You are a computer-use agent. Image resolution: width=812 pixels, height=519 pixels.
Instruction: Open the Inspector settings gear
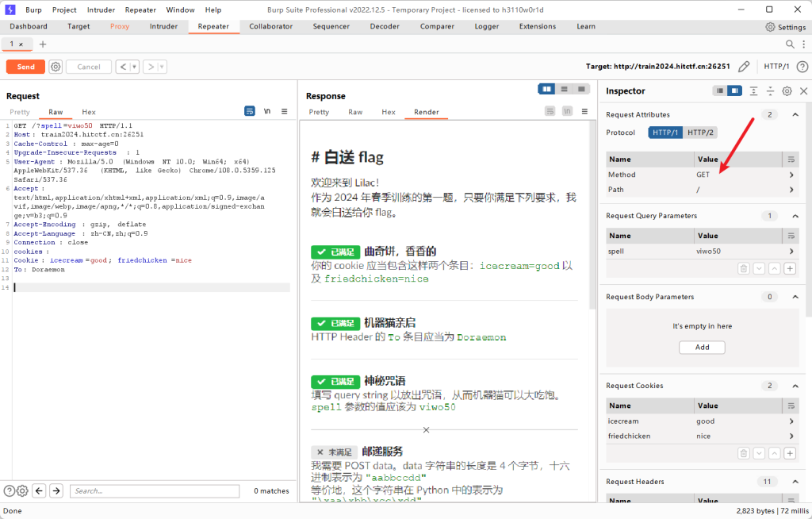coord(787,91)
